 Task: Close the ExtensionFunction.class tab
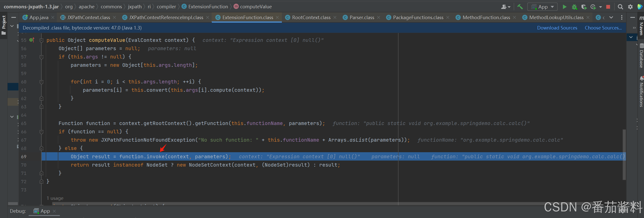[x=277, y=17]
